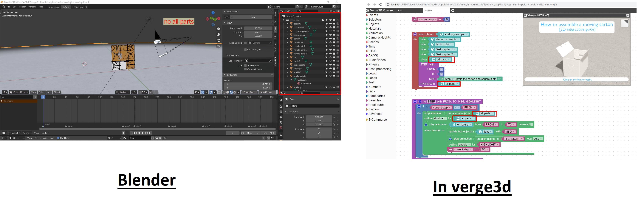Jump to timeline start frame
The image size is (644, 205).
[131, 133]
